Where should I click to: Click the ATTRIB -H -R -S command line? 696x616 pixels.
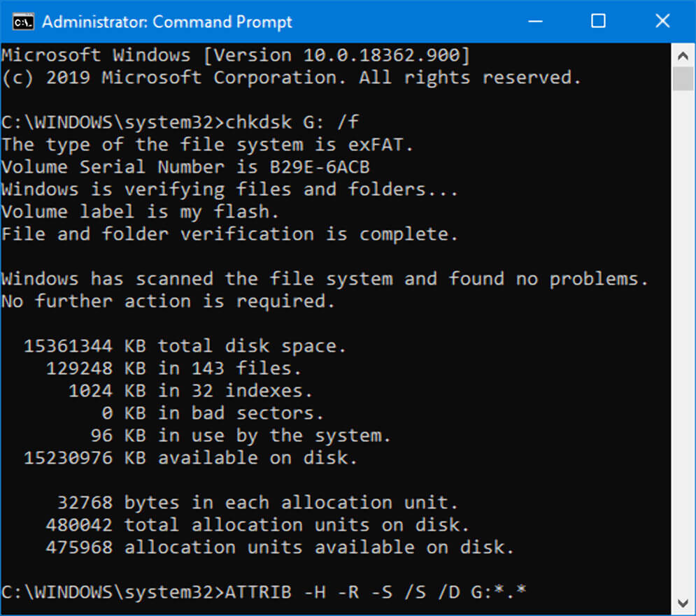(375, 592)
